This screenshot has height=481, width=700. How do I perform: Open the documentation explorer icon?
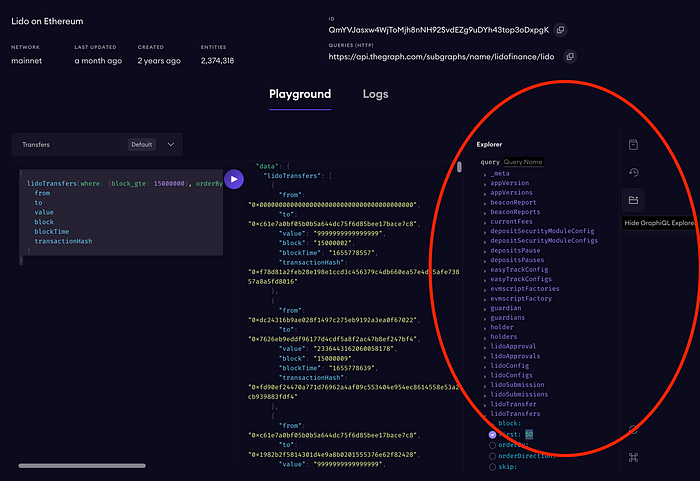[633, 145]
